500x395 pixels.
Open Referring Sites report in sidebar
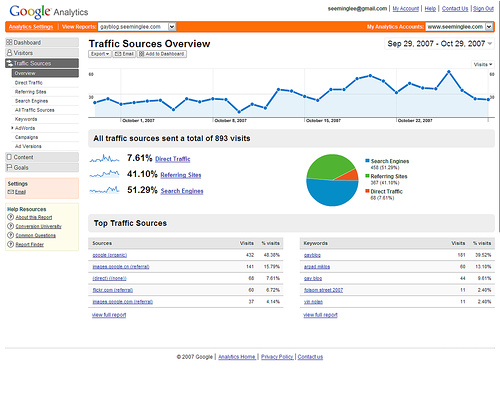coord(30,92)
